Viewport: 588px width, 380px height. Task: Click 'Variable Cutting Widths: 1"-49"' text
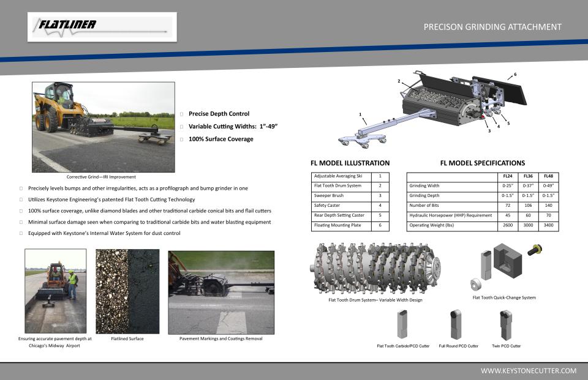click(x=233, y=126)
